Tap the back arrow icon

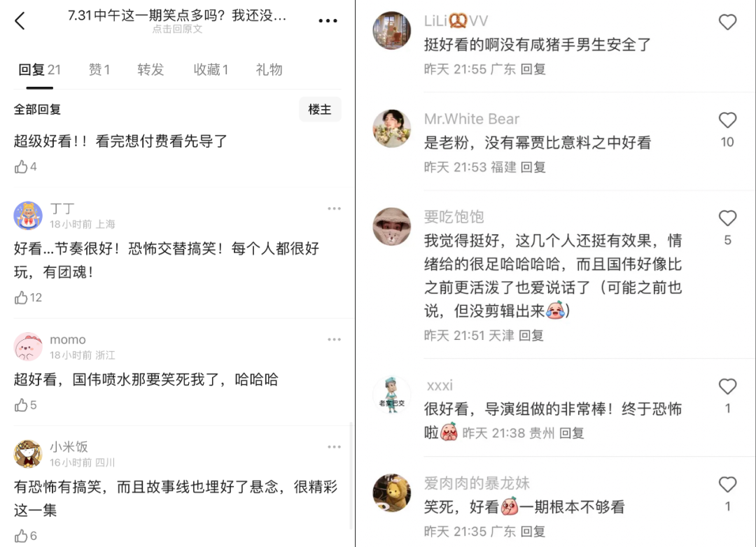(20, 21)
